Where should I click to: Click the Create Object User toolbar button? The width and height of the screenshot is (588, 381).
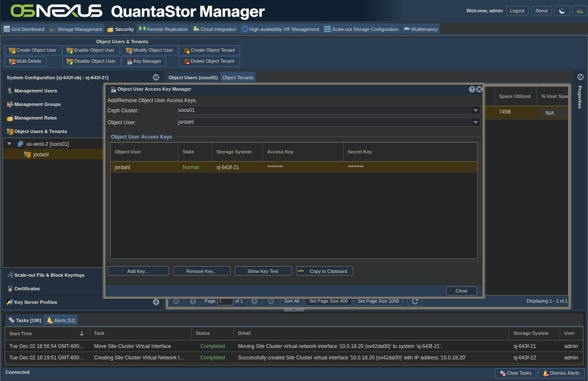(x=33, y=50)
